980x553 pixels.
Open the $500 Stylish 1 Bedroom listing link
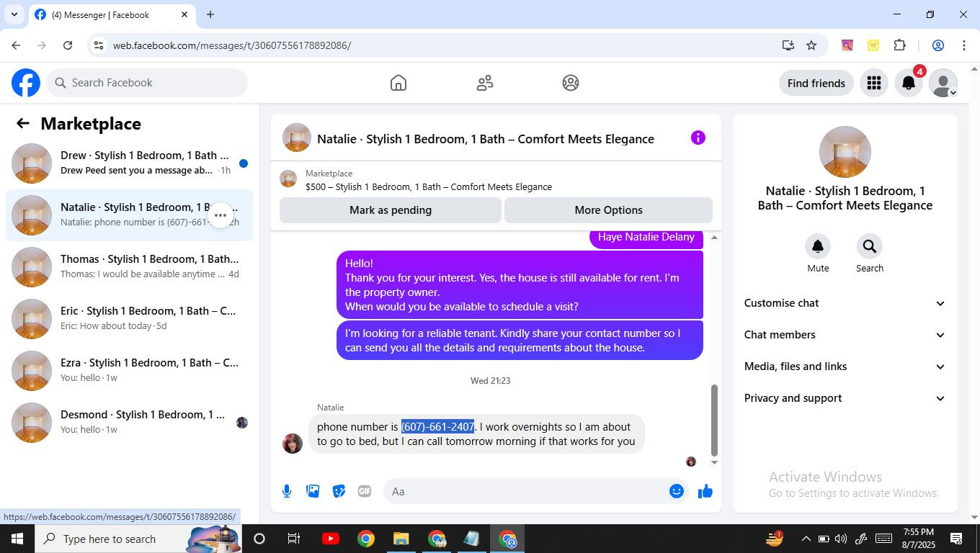(x=429, y=187)
